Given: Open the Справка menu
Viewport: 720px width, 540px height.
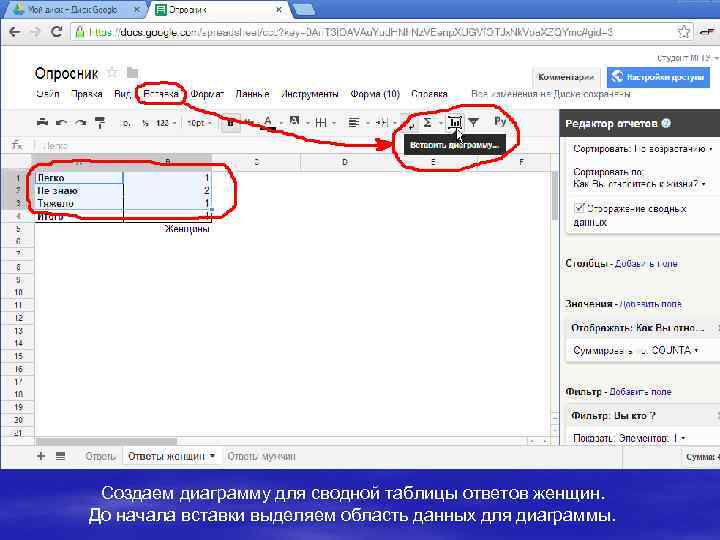Looking at the screenshot, I should [429, 94].
